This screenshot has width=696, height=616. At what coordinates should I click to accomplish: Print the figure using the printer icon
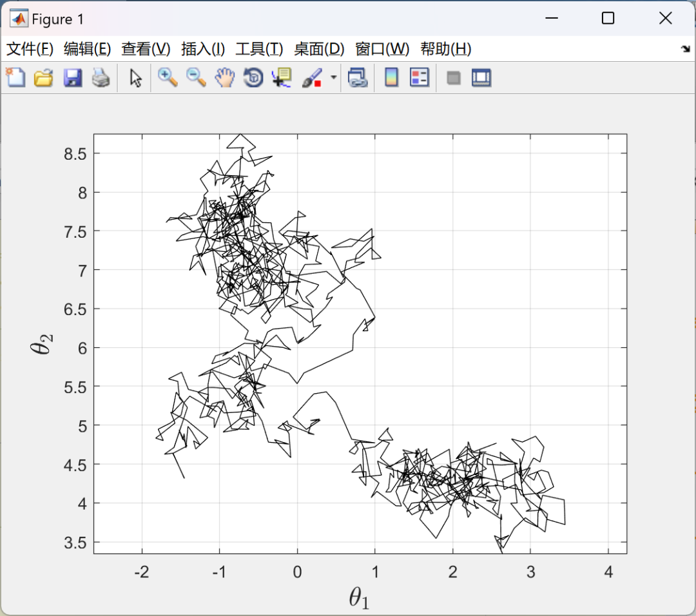coord(101,78)
